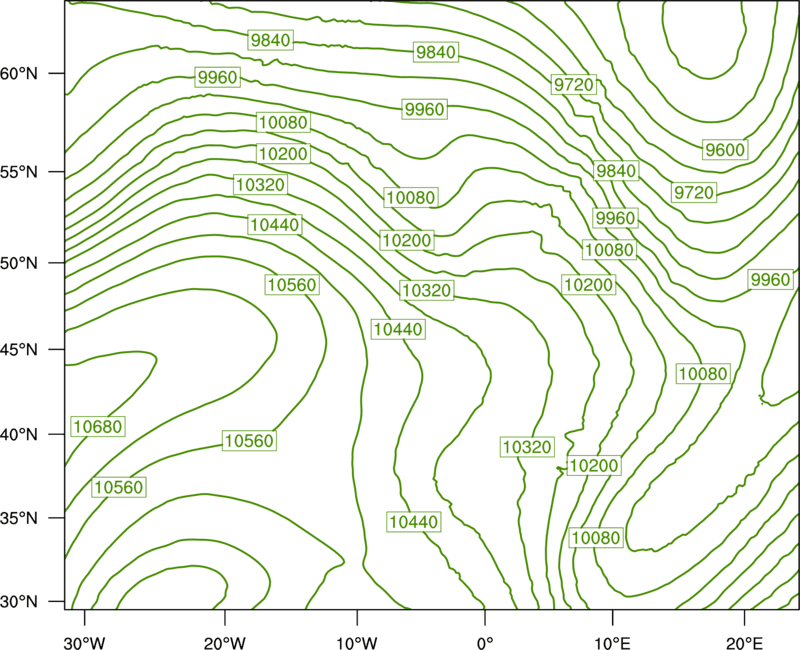Image resolution: width=800 pixels, height=650 pixels.
Task: Select the 30°N latitude axis label
Action: point(19,602)
